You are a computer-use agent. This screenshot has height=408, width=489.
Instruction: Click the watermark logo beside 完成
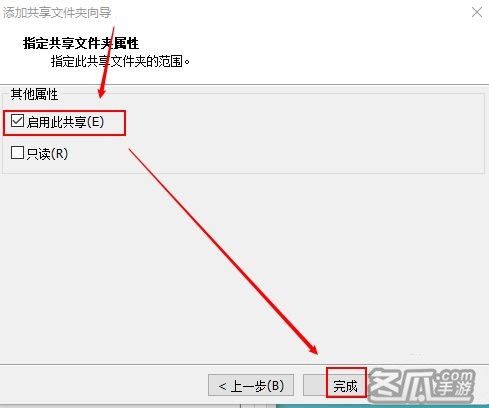(422, 385)
